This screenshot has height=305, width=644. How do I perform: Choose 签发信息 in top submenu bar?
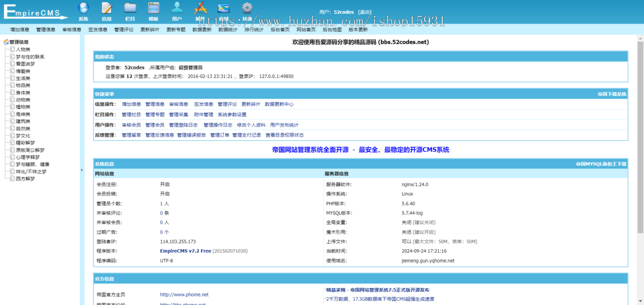[x=98, y=30]
